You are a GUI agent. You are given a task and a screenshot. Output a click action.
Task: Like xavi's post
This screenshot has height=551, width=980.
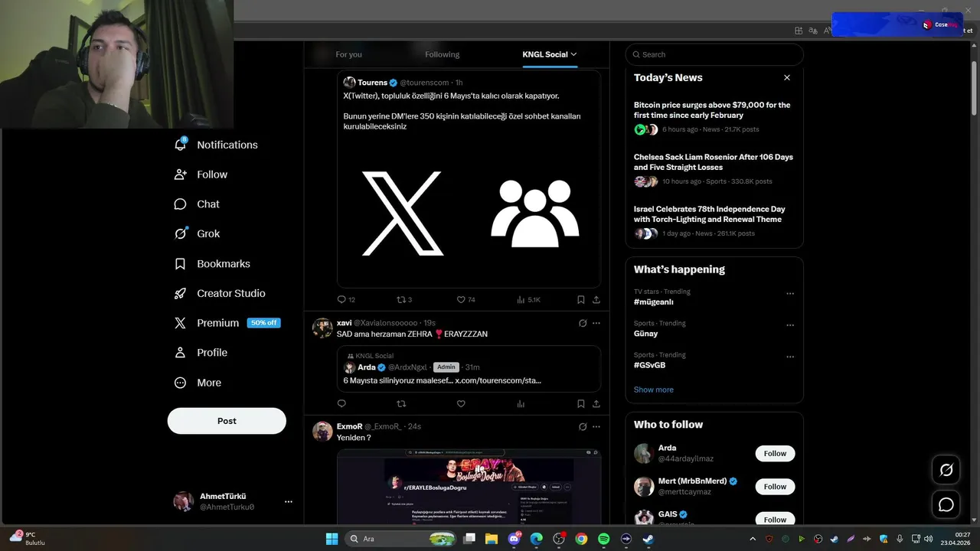point(461,404)
